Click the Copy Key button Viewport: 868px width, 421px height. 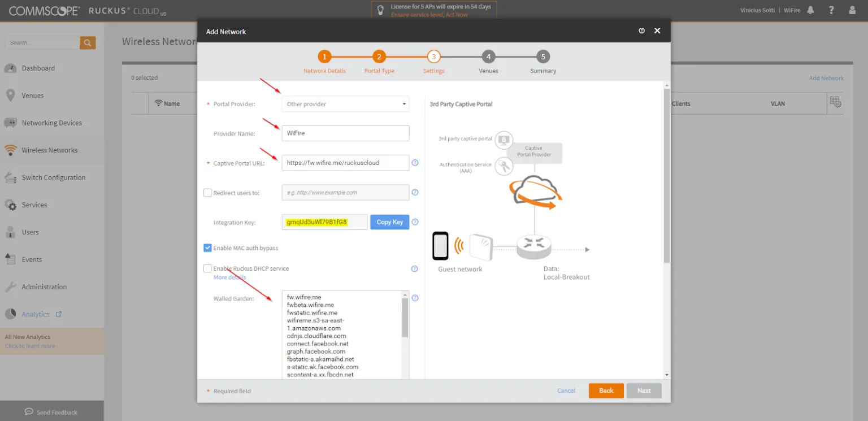[x=390, y=222]
